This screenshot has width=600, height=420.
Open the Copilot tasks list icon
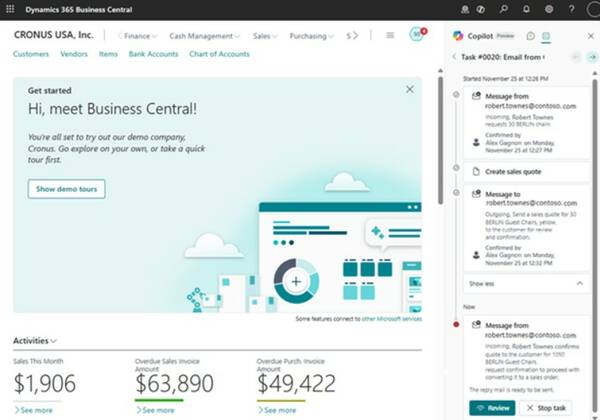click(x=546, y=36)
